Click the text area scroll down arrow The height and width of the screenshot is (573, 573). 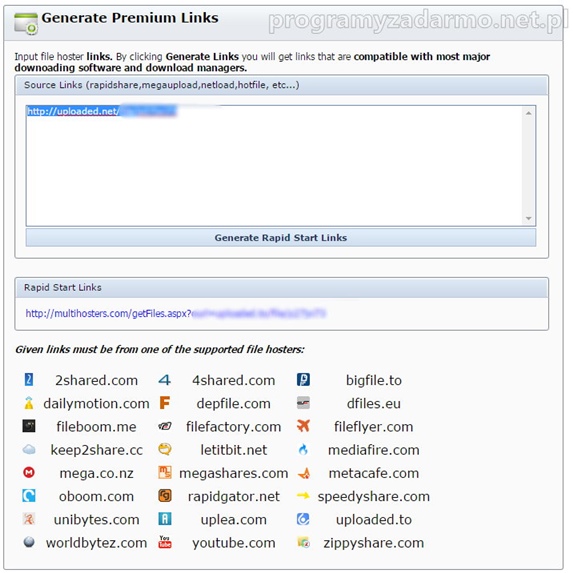pyautogui.click(x=528, y=219)
